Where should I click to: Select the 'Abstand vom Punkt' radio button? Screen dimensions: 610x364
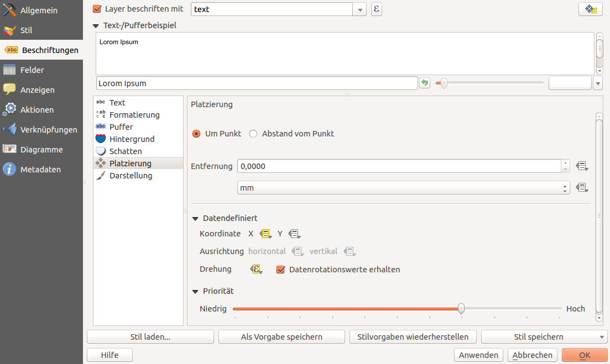pyautogui.click(x=253, y=134)
